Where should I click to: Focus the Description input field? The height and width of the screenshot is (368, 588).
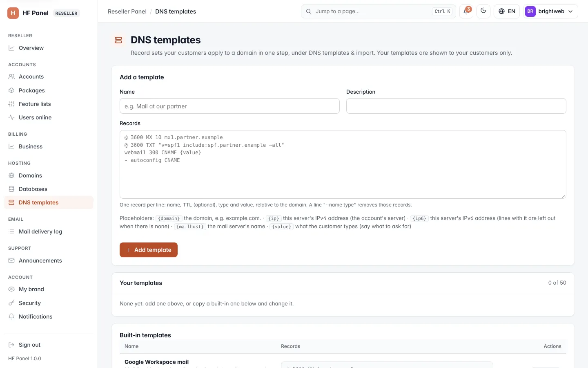pyautogui.click(x=456, y=106)
